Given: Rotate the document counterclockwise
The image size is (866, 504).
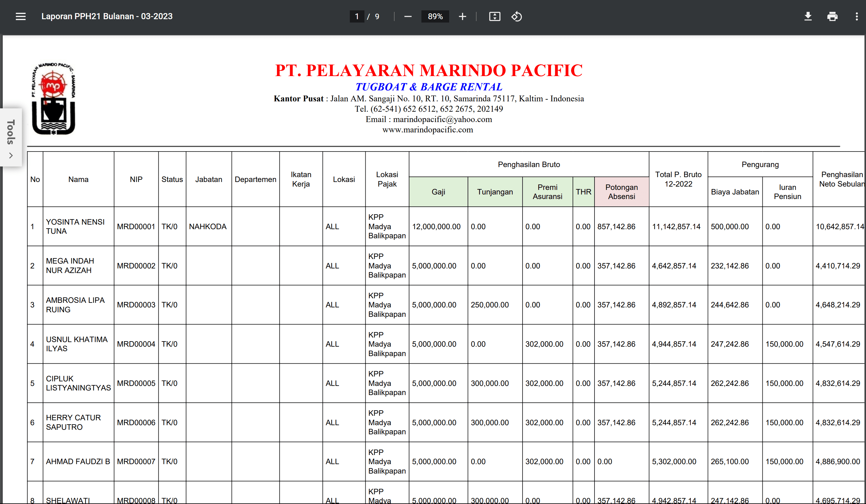Looking at the screenshot, I should pyautogui.click(x=516, y=16).
